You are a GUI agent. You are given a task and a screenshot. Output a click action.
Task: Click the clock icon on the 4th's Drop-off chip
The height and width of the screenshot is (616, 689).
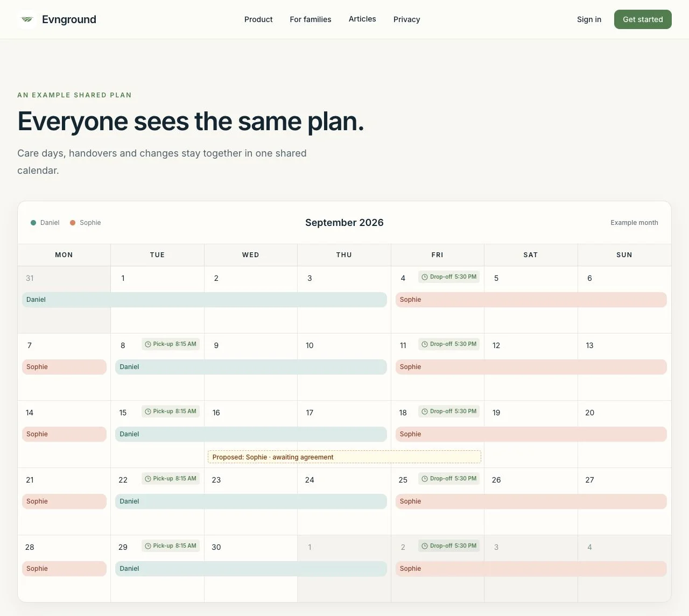(425, 277)
